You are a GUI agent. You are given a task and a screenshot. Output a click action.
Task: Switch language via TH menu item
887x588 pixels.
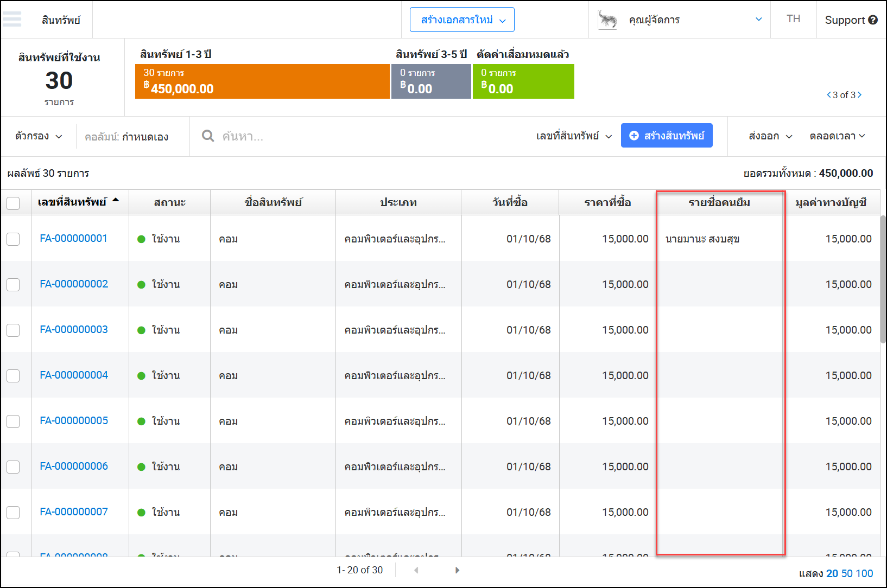[793, 19]
